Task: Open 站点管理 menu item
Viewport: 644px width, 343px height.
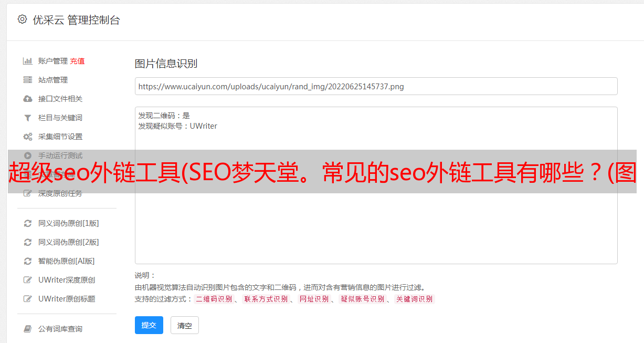Action: [53, 80]
